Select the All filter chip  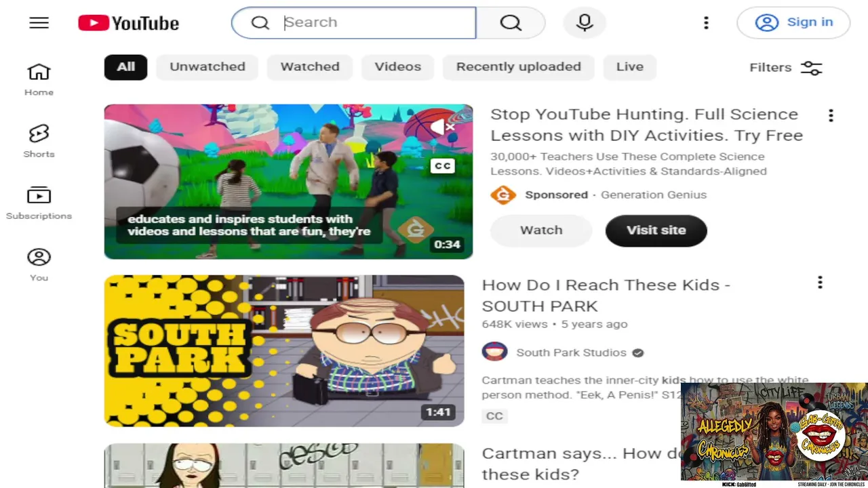tap(125, 66)
